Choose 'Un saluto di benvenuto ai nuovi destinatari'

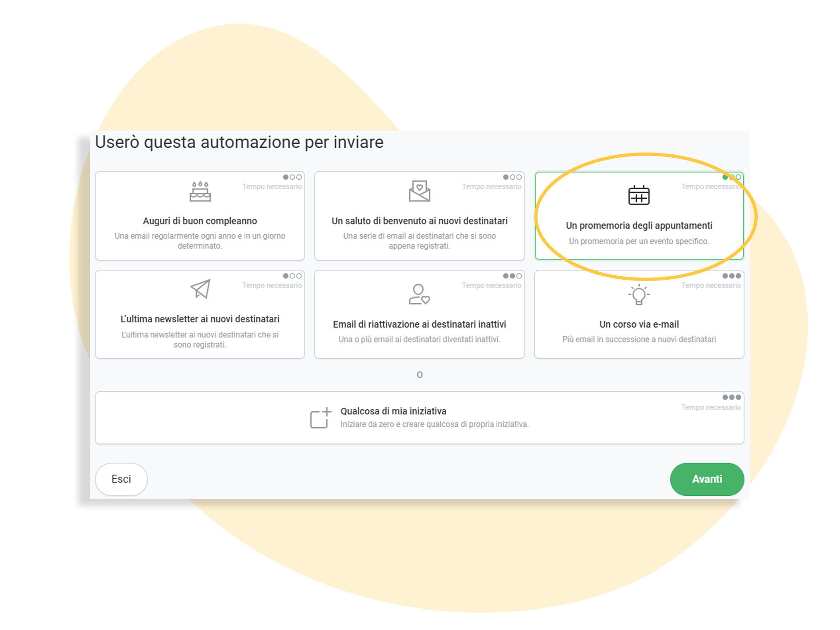(x=419, y=221)
